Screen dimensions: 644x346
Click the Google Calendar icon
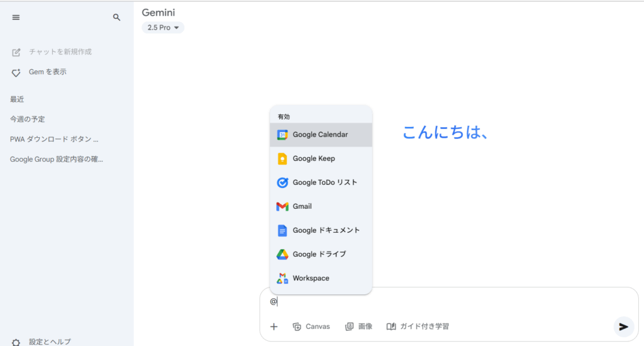(282, 135)
